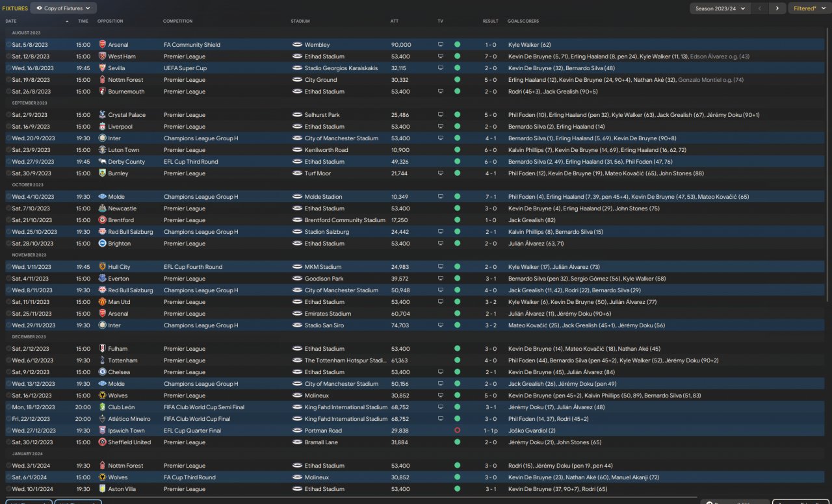Click the Sheffield United opposition name

pos(129,442)
